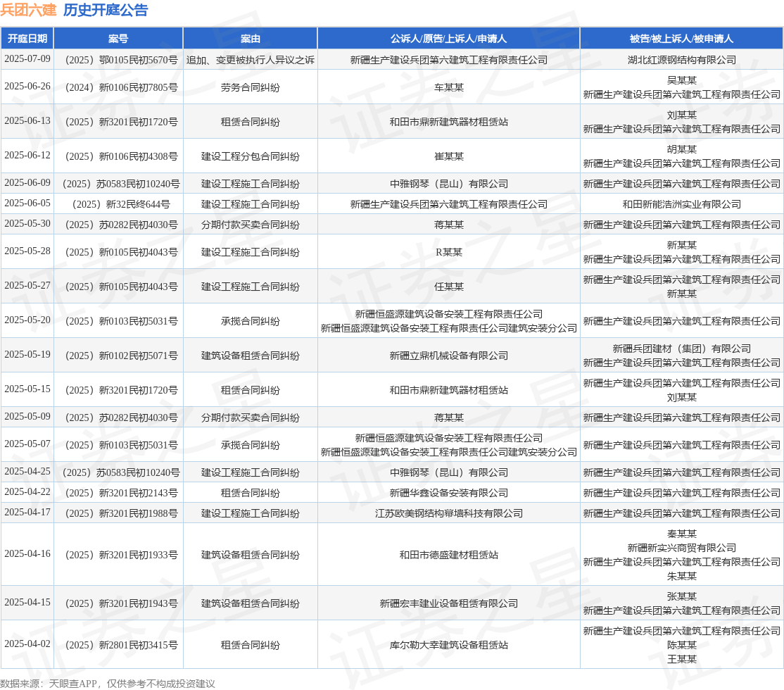Screen dimensions: 784x690
Task: Select the date cell 2025-05-07
Action: tap(27, 445)
